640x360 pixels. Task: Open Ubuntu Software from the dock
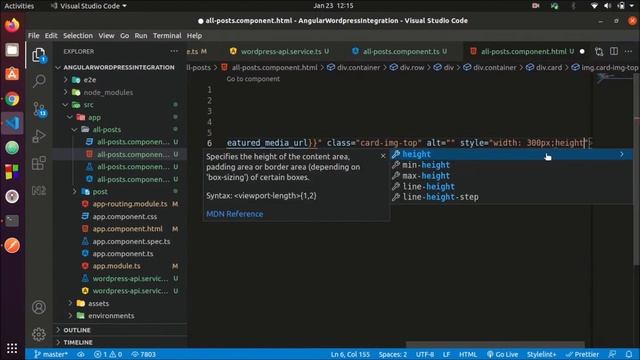[x=12, y=74]
